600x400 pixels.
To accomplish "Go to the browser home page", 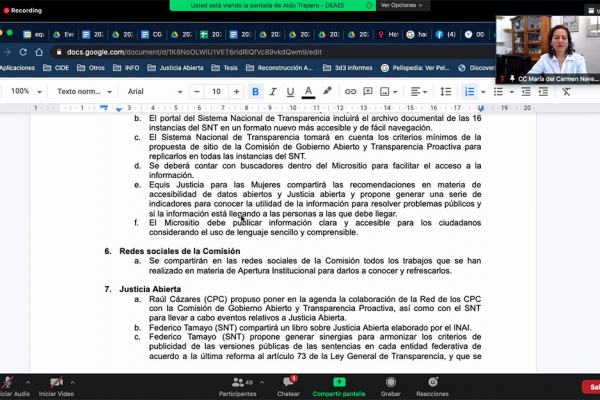I will (x=39, y=52).
